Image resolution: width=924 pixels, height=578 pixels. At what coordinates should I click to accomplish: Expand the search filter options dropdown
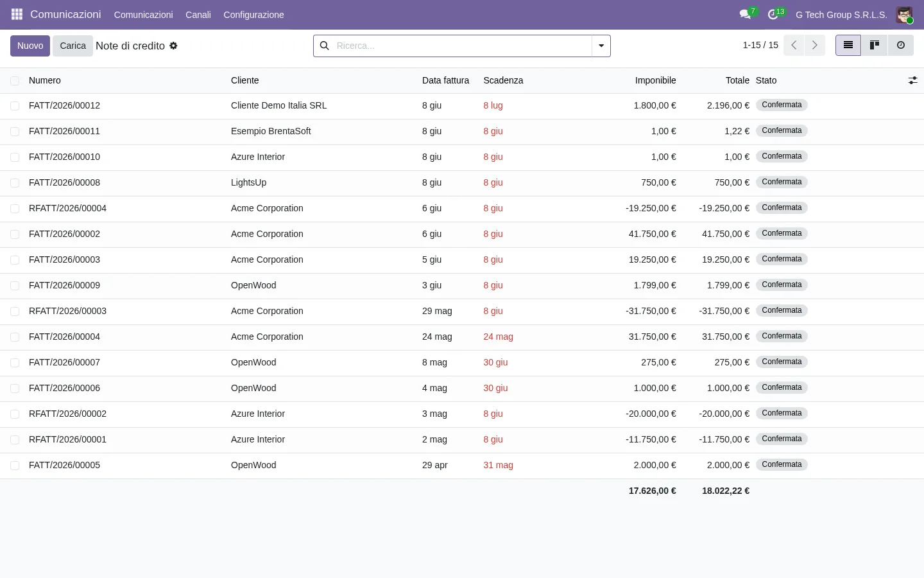601,46
